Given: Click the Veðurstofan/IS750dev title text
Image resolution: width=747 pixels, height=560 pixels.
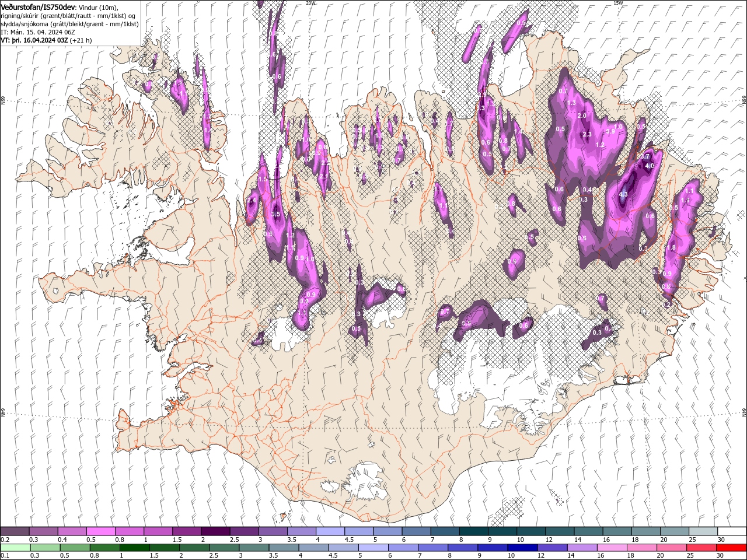Looking at the screenshot, I should point(38,6).
